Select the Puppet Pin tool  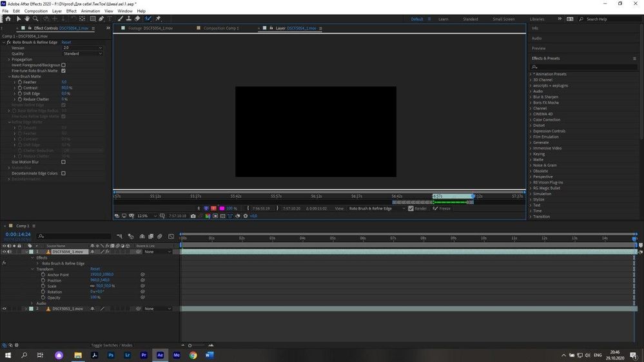[158, 19]
